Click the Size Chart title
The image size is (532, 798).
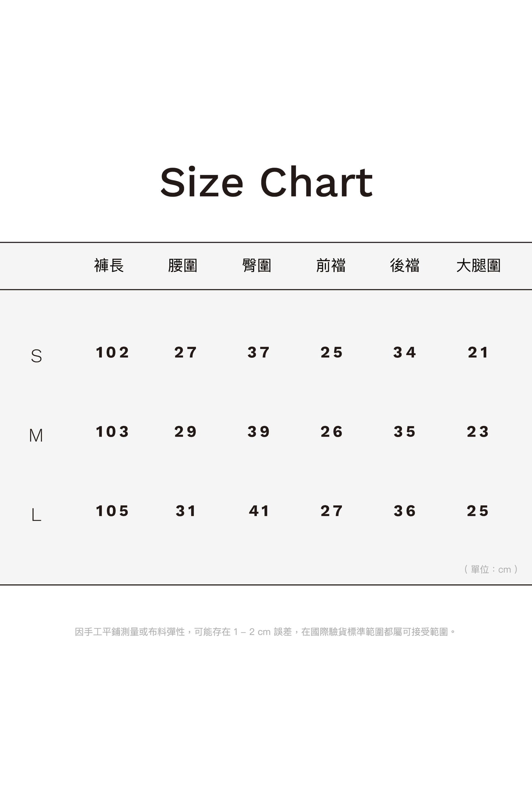click(266, 182)
